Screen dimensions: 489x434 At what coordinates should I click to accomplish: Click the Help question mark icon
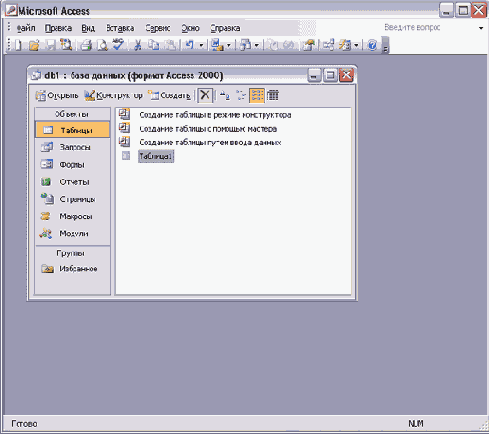coord(372,45)
